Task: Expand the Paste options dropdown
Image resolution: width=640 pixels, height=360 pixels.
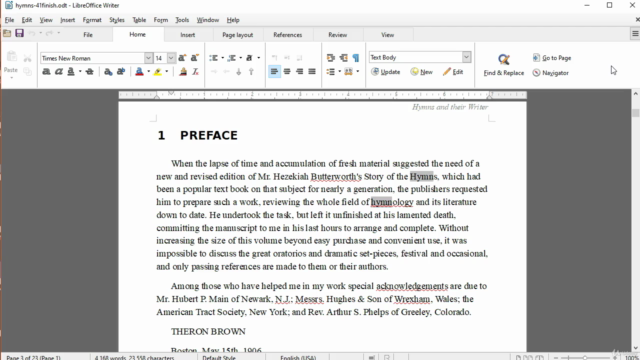Action: 11,78
